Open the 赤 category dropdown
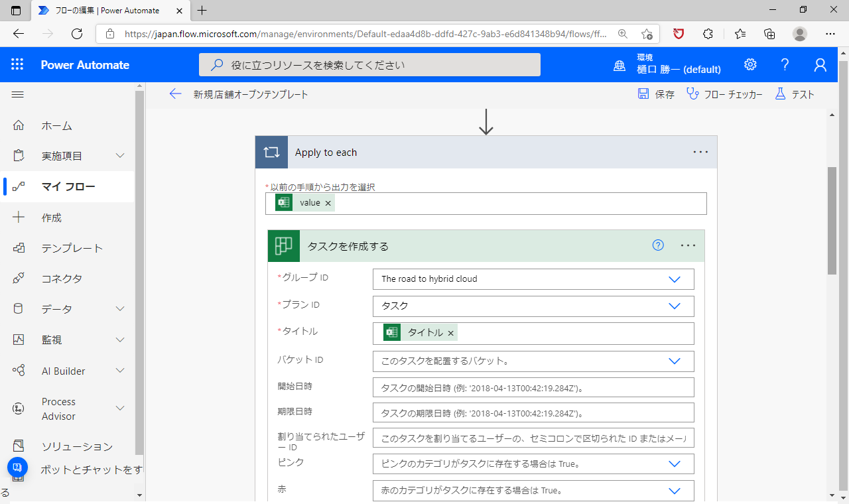 (x=675, y=491)
